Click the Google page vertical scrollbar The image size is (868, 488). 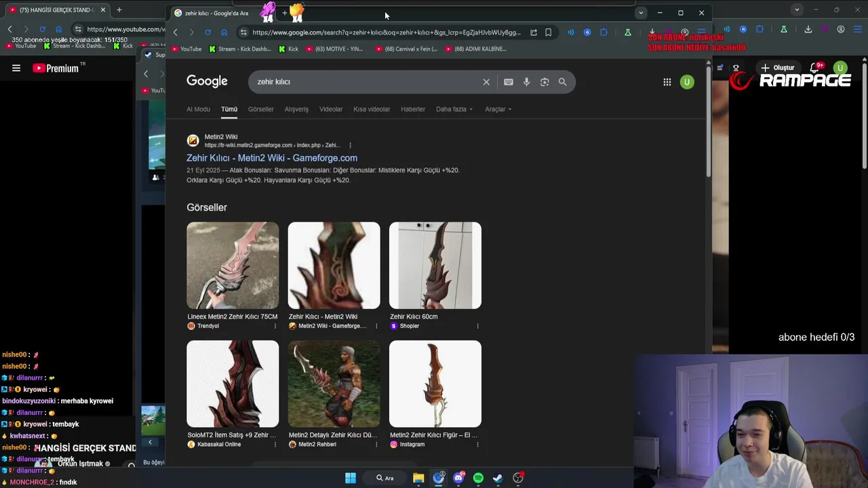709,122
